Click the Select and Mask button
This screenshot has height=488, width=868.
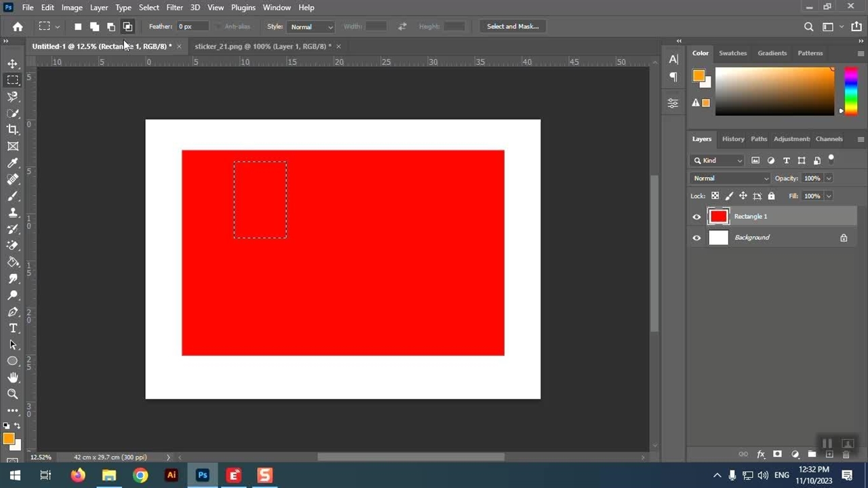[513, 26]
